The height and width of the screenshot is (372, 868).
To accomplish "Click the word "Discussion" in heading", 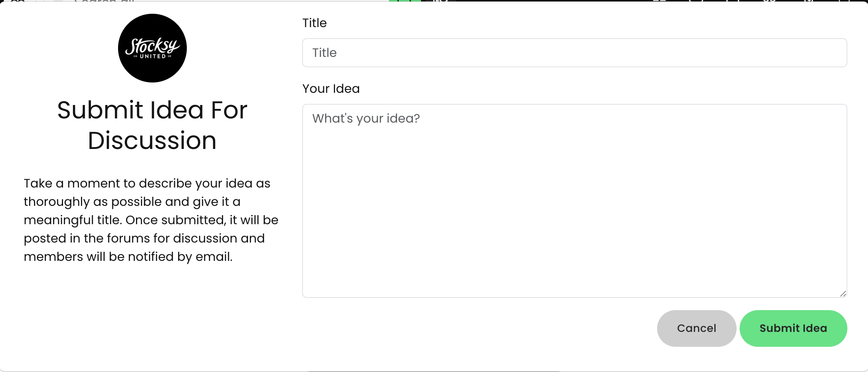I will [x=152, y=141].
